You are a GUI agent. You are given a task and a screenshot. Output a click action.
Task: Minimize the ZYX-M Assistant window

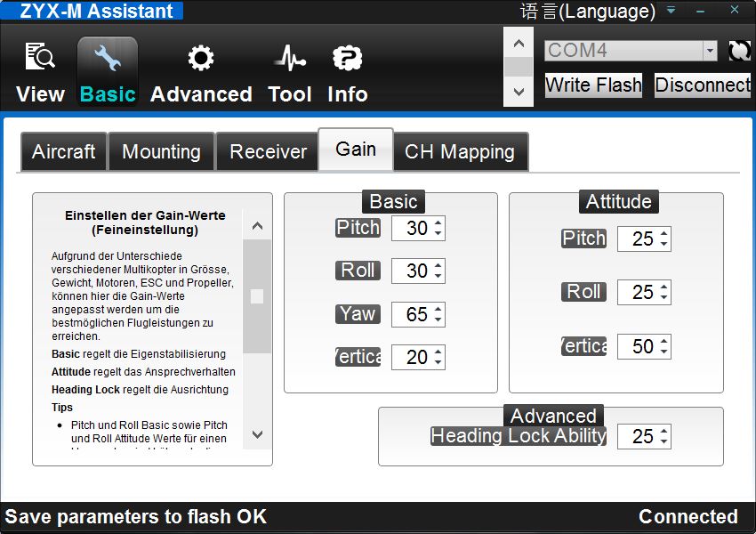[701, 10]
